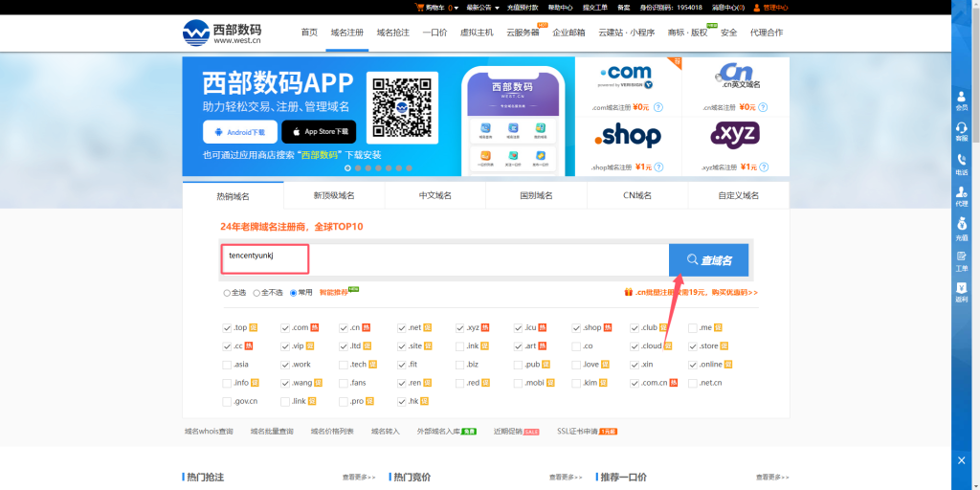This screenshot has width=980, height=490.
Task: Uncheck the .top domain checkbox
Action: click(x=227, y=327)
